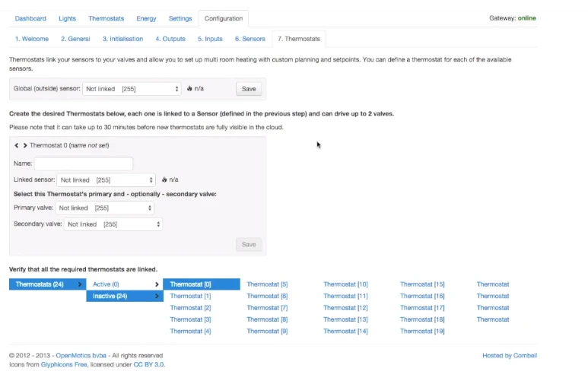Open the Secondary valve dropdown
Image resolution: width=588 pixels, height=384 pixels.
point(113,224)
